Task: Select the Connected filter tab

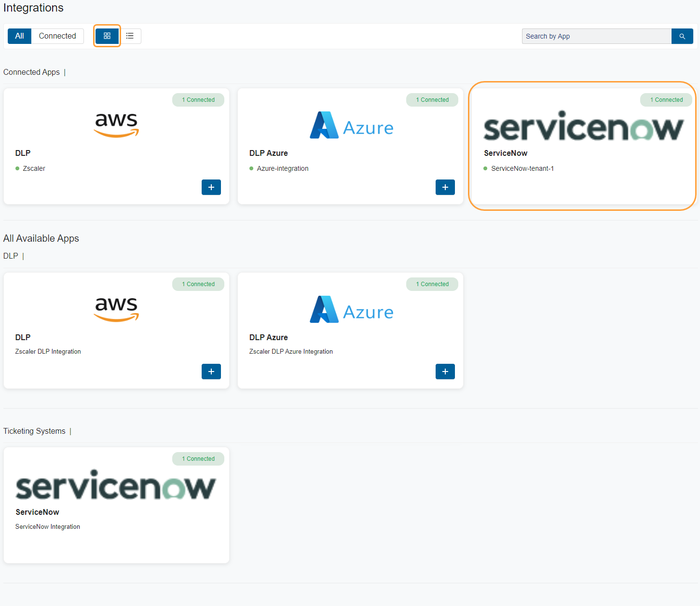Action: click(57, 36)
